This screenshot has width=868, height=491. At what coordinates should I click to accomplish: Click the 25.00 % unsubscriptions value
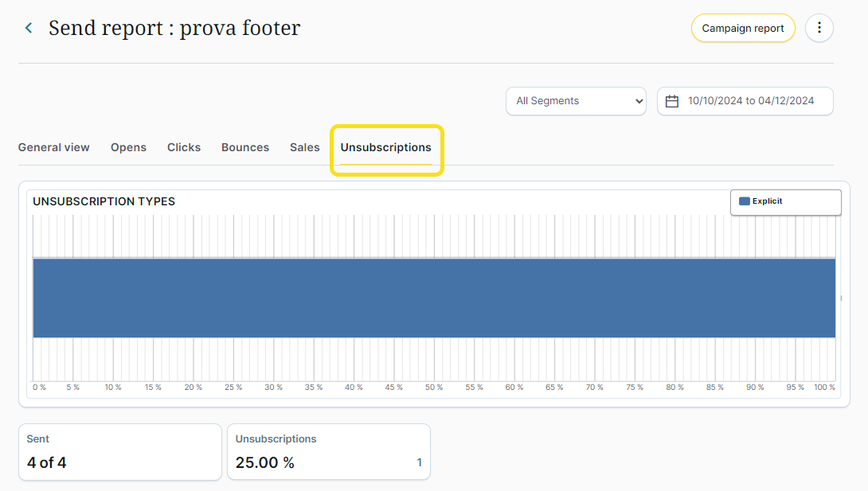[x=265, y=462]
